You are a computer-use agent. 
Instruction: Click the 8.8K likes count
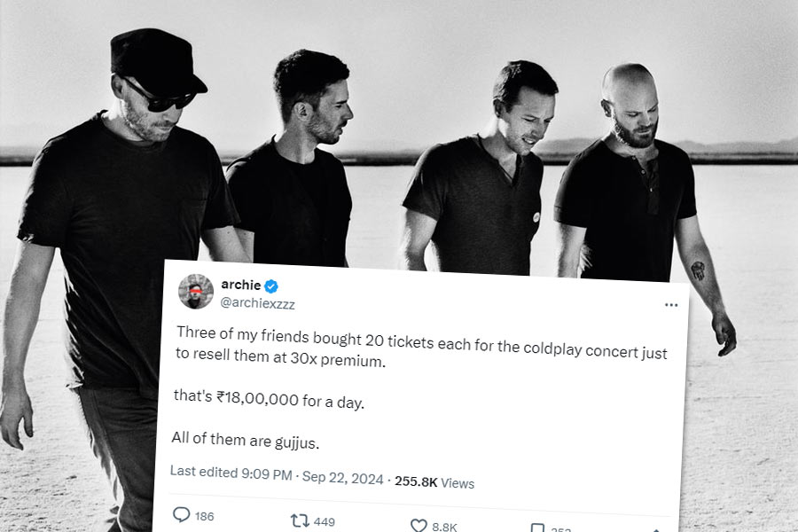coord(444,527)
